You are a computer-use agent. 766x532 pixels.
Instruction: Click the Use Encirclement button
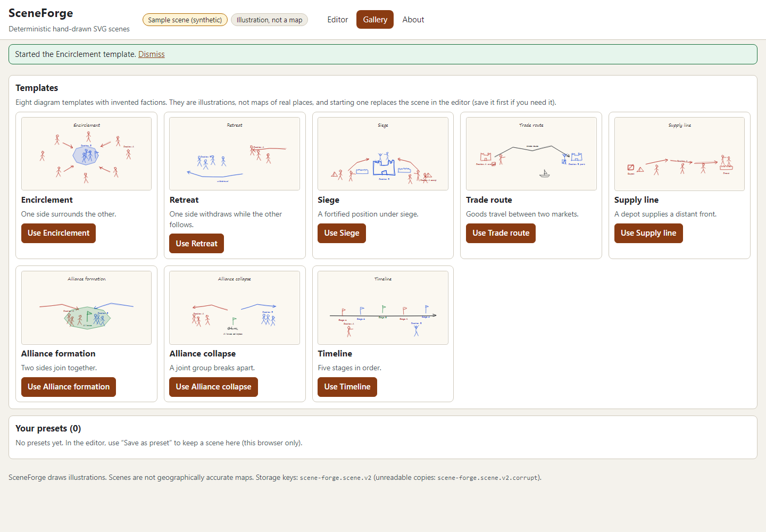point(59,233)
